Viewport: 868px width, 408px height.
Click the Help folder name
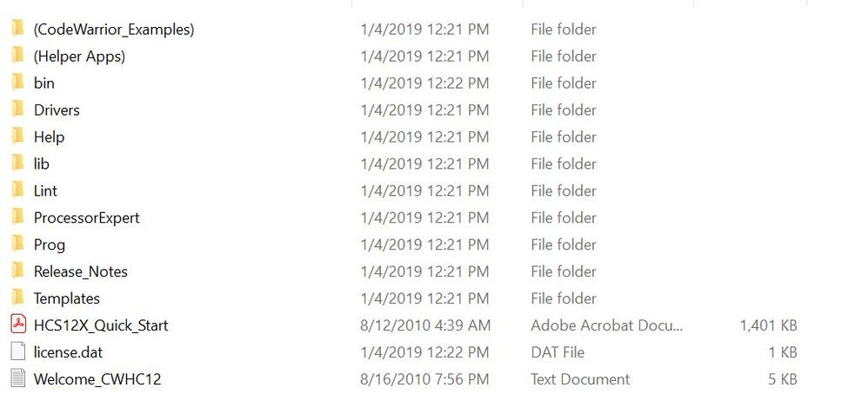pos(49,137)
